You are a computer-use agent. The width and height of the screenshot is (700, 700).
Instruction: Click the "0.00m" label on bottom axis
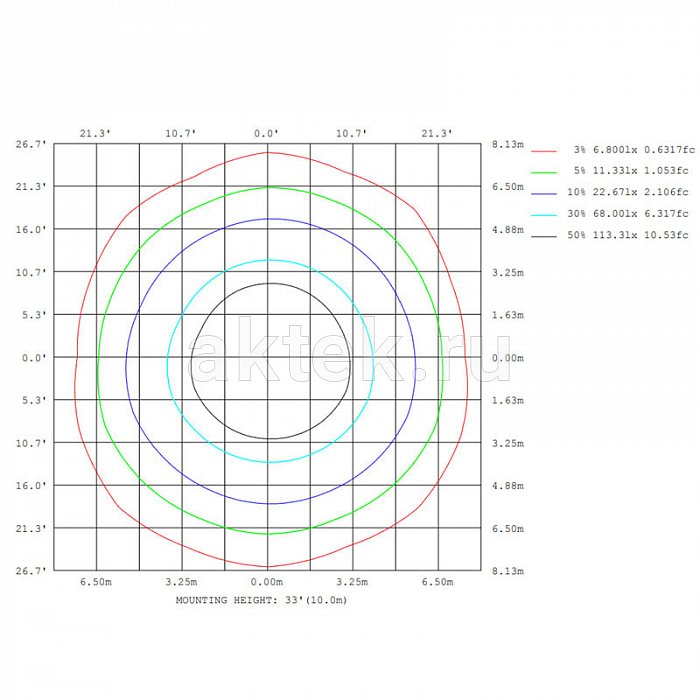click(267, 582)
